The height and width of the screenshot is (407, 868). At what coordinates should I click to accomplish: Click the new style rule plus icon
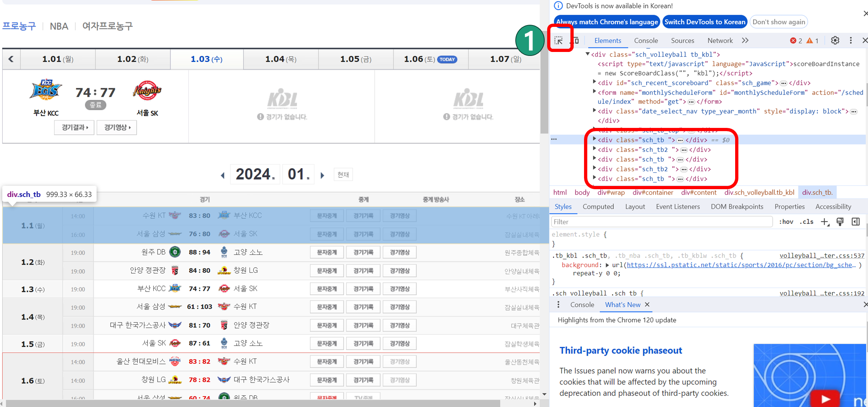[825, 222]
